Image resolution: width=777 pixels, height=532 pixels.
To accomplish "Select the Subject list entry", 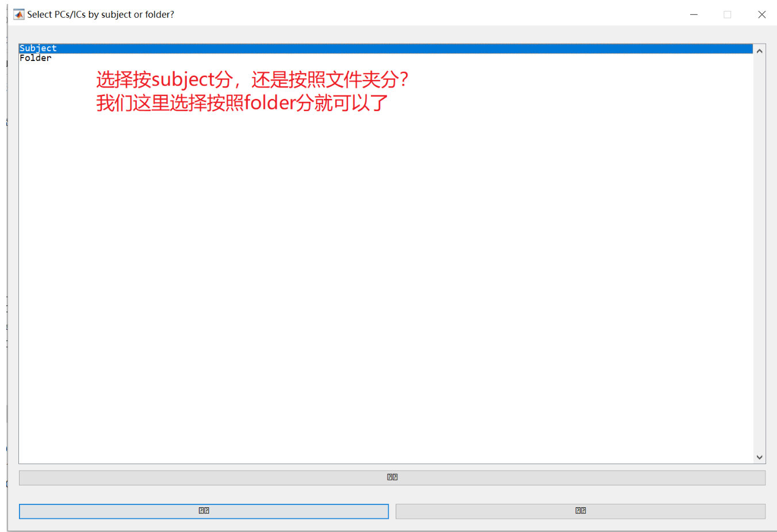I will (x=385, y=48).
